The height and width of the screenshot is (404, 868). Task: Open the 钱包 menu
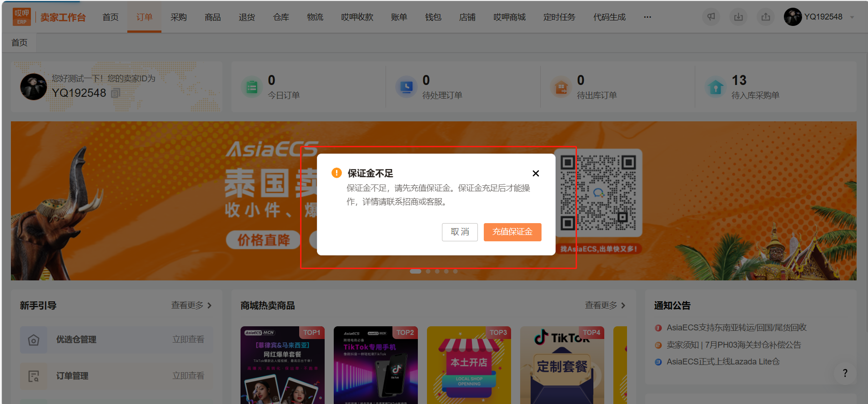click(433, 17)
